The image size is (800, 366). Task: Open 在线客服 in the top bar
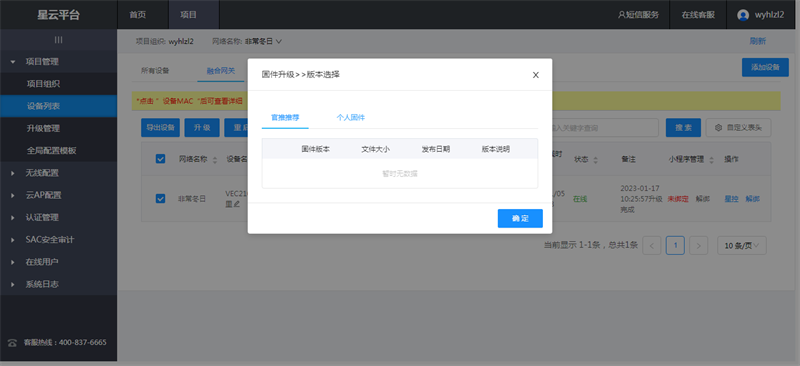[698, 15]
